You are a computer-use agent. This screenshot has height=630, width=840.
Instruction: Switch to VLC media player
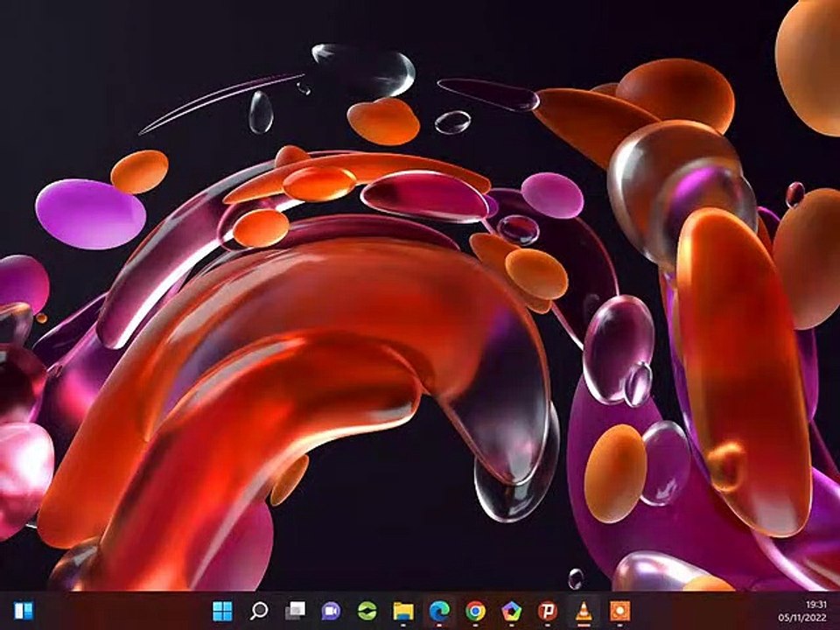[x=584, y=611]
